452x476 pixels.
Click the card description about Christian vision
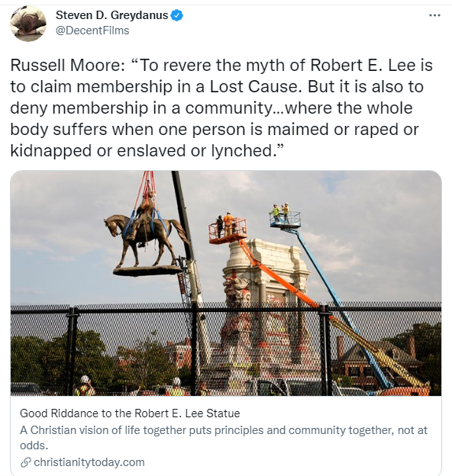(x=224, y=438)
